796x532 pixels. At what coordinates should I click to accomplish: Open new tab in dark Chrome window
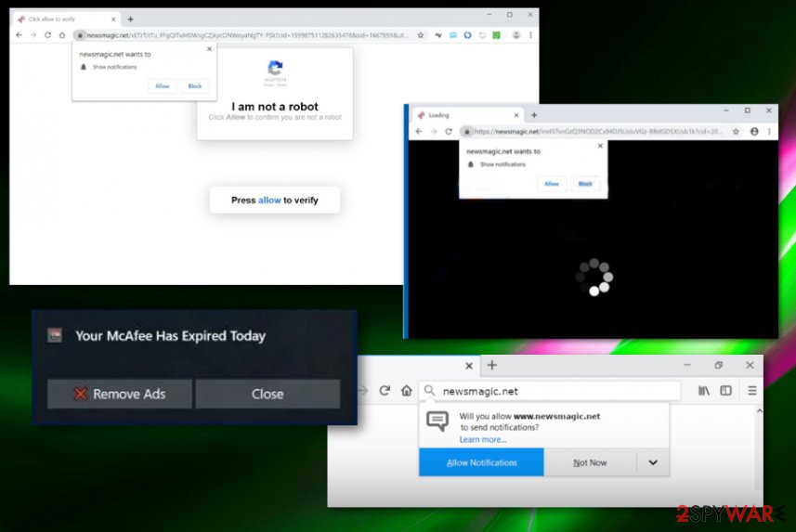click(x=533, y=115)
